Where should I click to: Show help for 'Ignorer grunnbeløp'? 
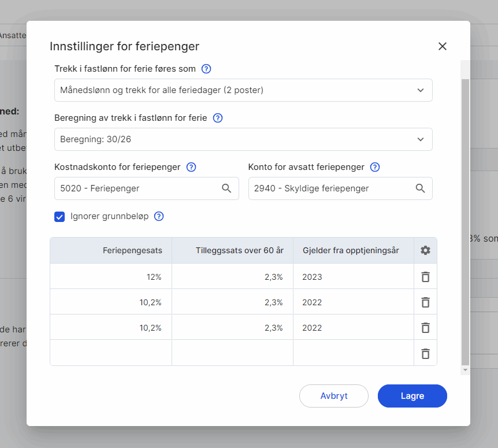pos(159,216)
